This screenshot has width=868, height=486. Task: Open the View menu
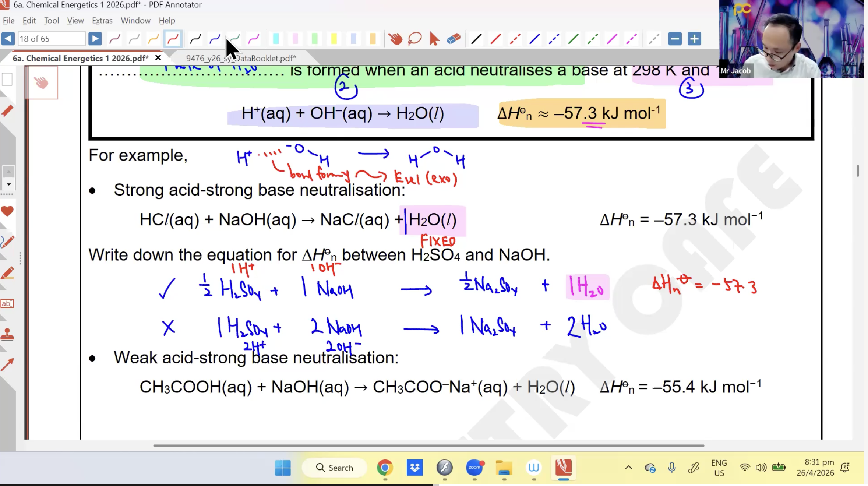point(75,21)
